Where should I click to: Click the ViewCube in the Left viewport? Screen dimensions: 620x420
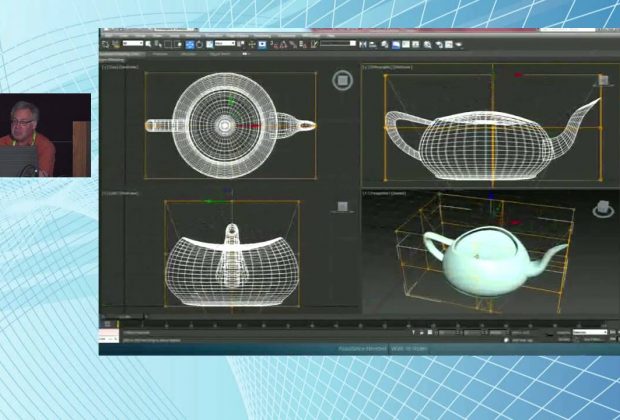tap(342, 207)
